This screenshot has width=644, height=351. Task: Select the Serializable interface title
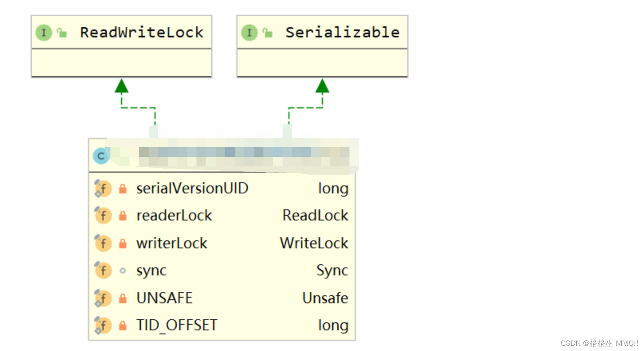point(342,32)
